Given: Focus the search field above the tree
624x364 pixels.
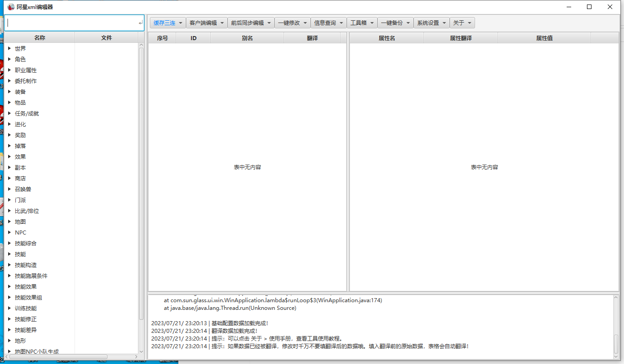Looking at the screenshot, I should click(x=75, y=23).
